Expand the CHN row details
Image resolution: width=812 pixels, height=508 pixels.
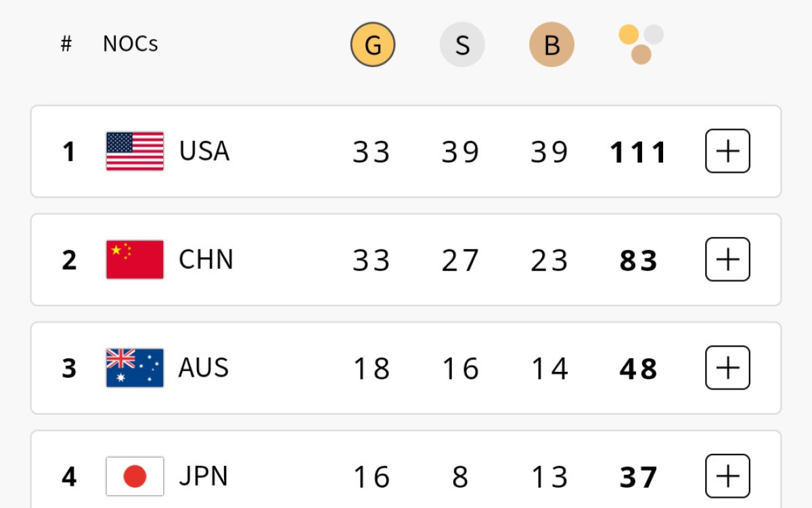pyautogui.click(x=727, y=259)
